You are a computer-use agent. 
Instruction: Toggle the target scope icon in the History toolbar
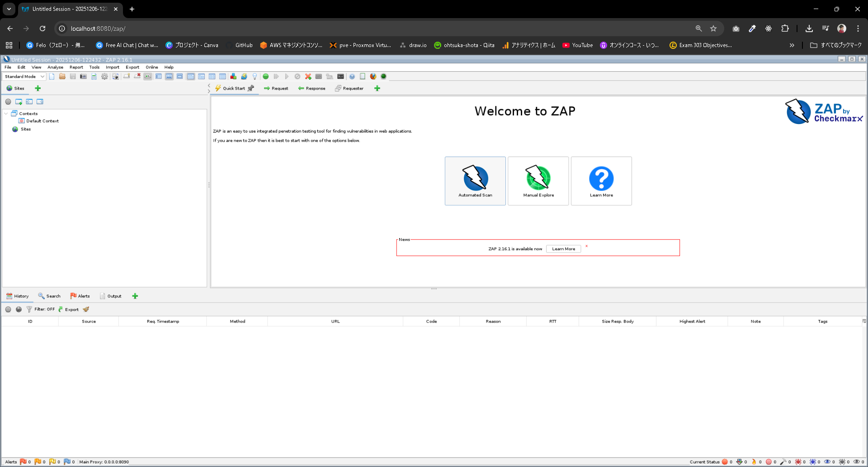click(8, 310)
